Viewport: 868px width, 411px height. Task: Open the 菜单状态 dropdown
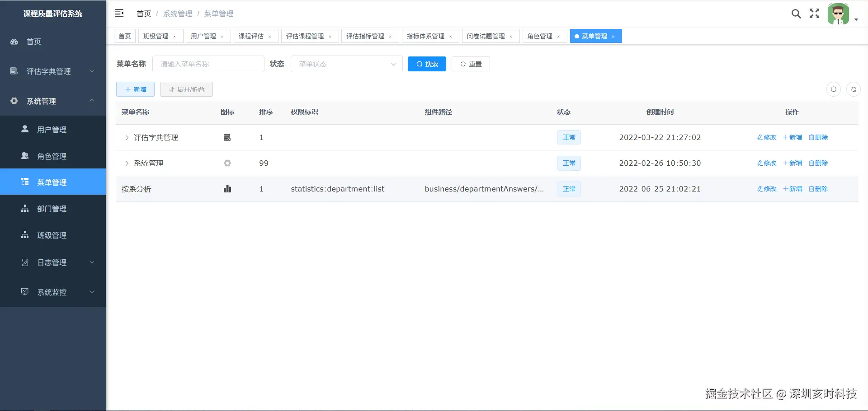coord(347,64)
